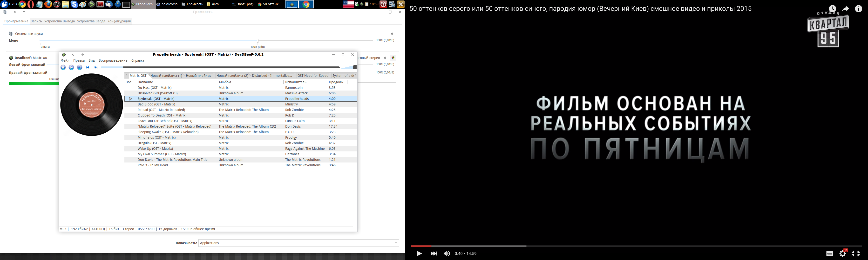
Task: Toggle channel lock for Deadbeef stream
Action: 393,58
